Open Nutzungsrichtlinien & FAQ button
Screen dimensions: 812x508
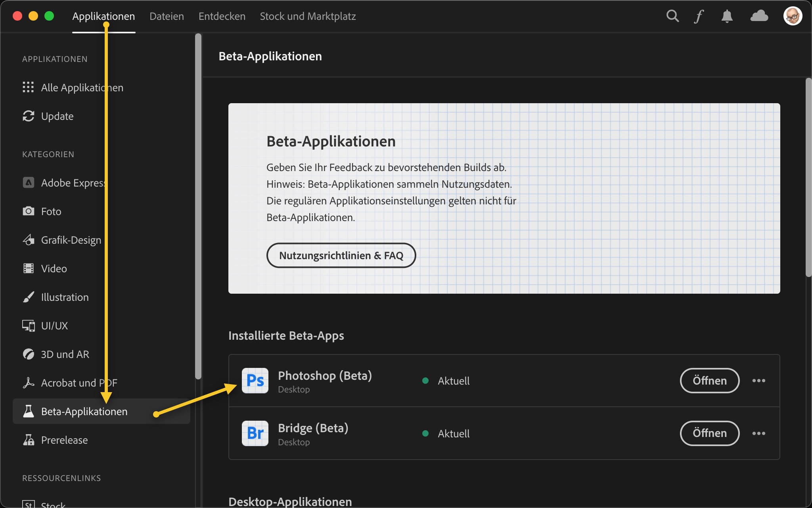click(x=341, y=256)
